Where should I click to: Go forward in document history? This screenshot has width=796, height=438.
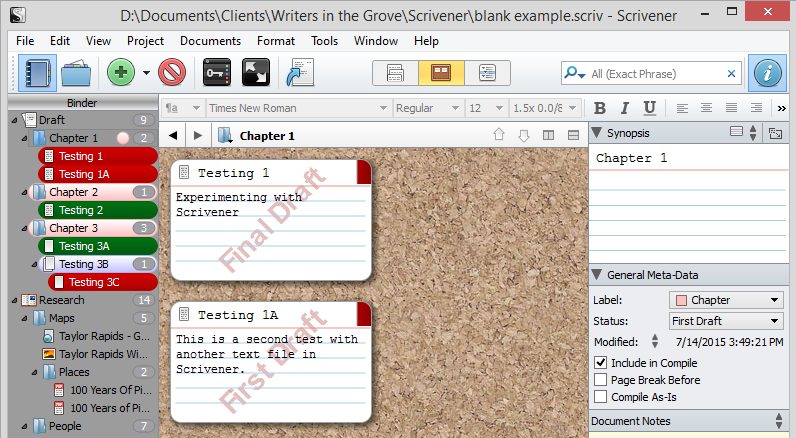197,136
